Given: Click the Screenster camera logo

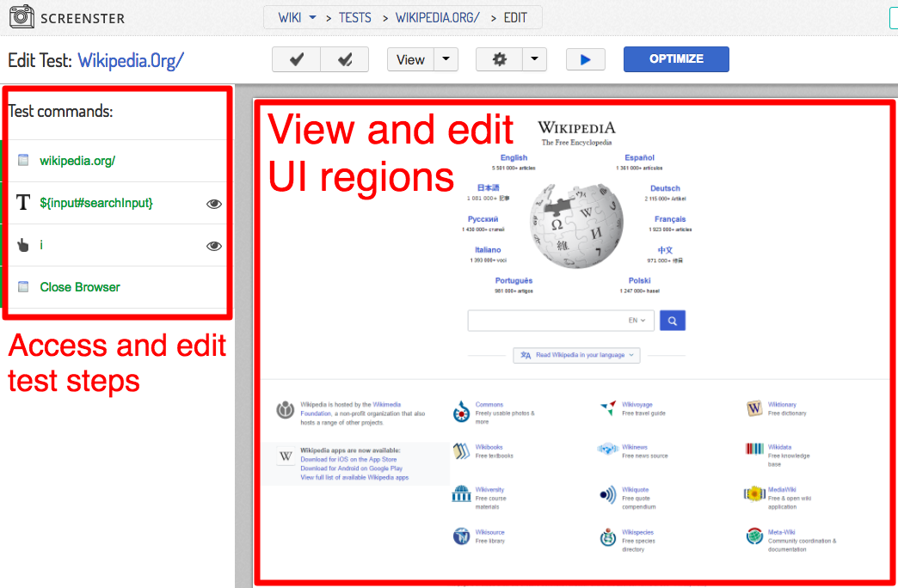Looking at the screenshot, I should [22, 16].
